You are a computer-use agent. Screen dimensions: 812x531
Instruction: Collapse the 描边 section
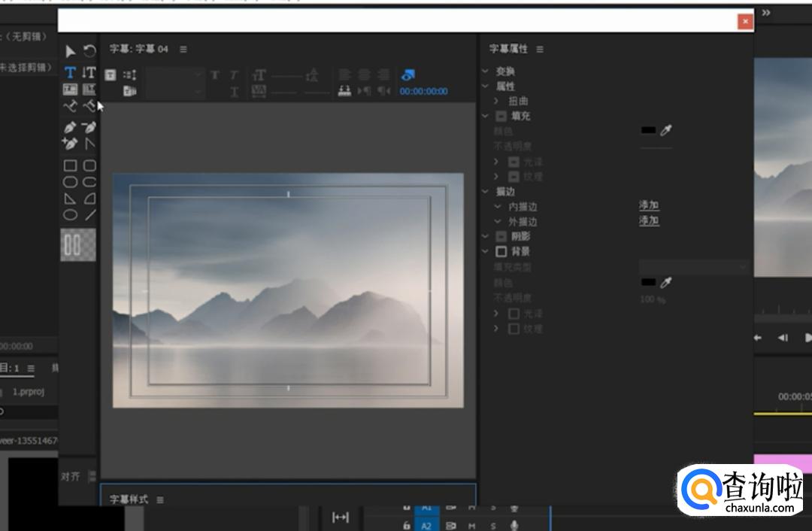(x=486, y=192)
